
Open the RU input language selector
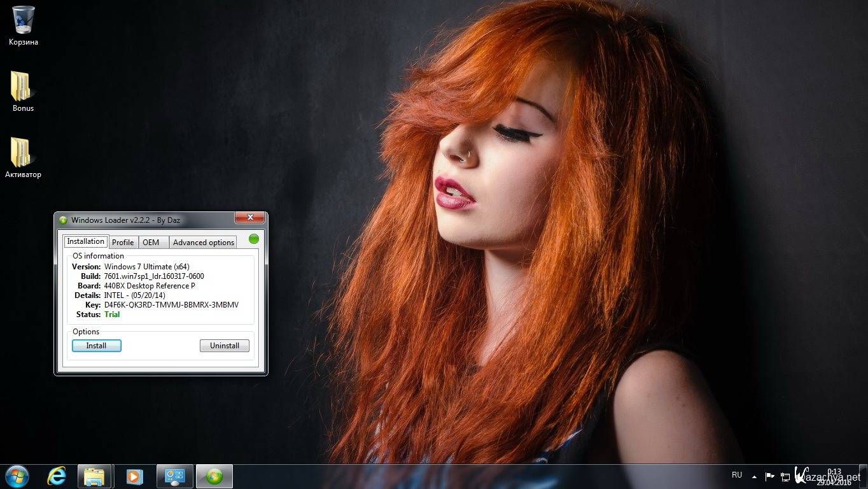point(737,475)
